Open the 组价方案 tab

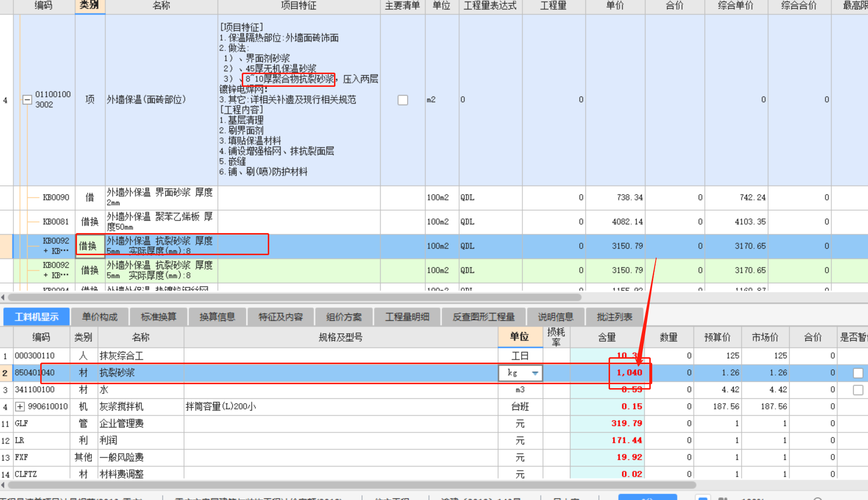point(344,317)
